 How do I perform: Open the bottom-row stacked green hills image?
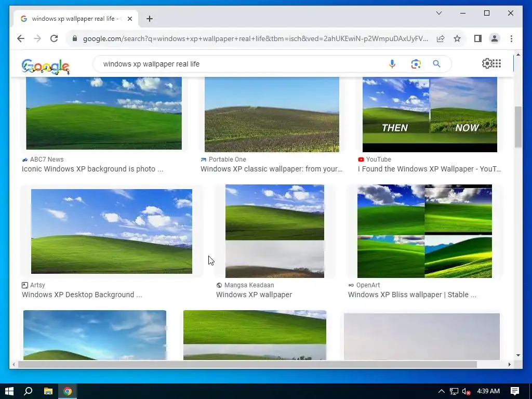[255, 335]
